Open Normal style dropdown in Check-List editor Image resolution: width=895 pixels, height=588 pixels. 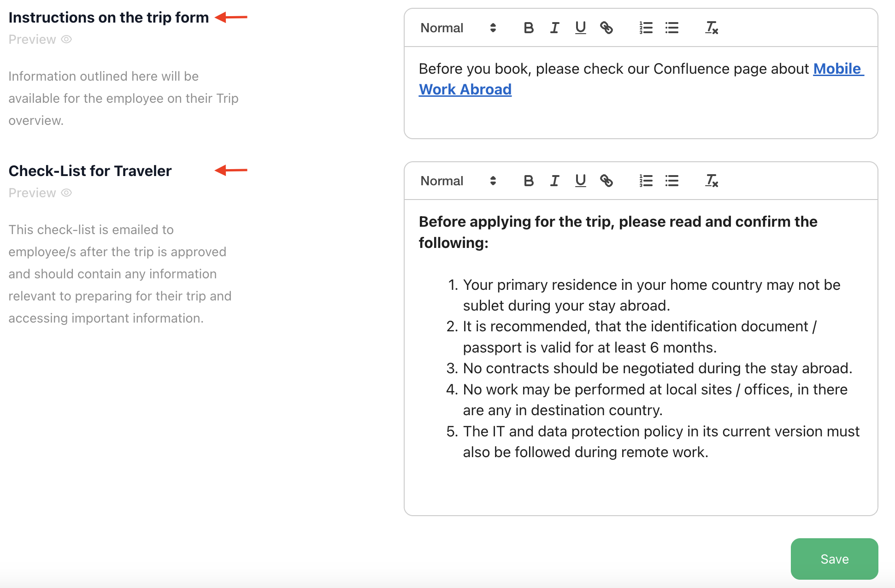coord(458,181)
